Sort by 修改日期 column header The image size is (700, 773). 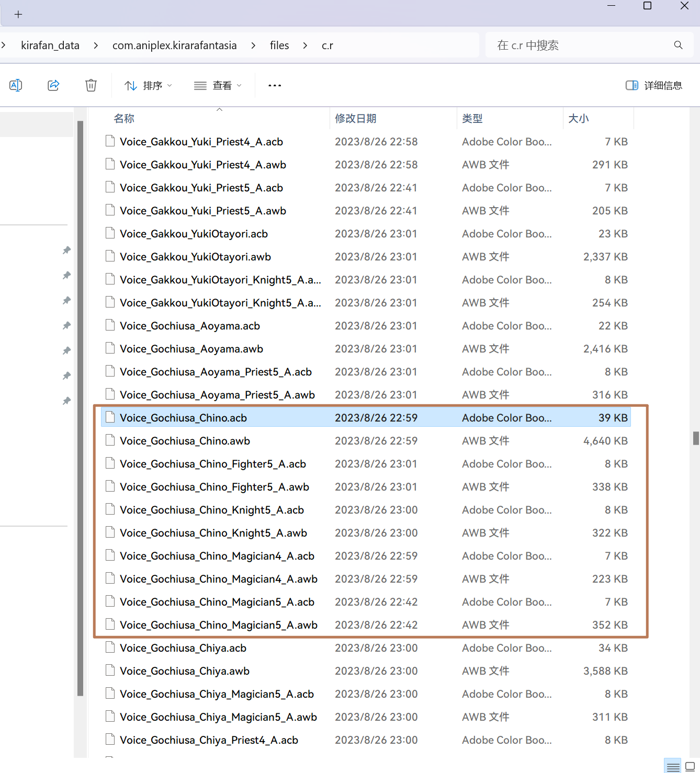click(x=393, y=119)
